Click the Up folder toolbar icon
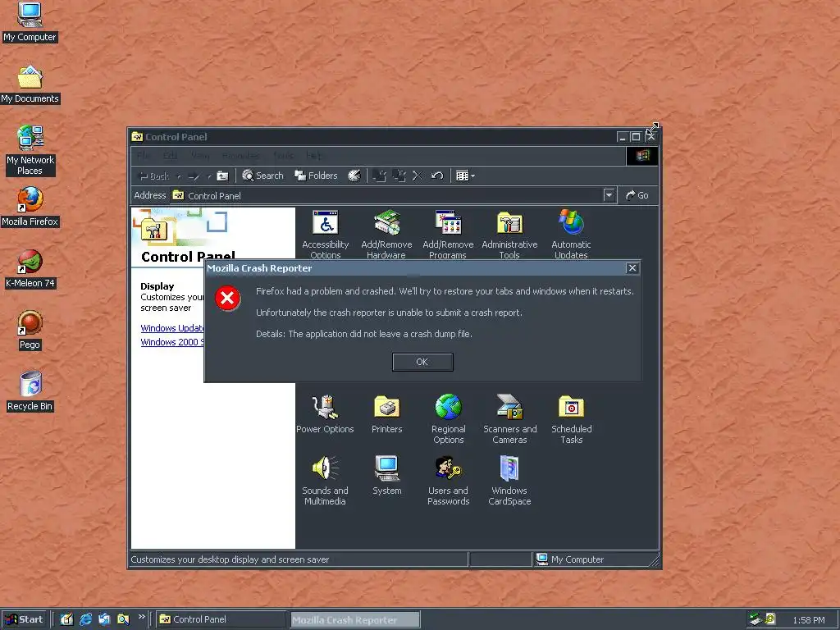 tap(223, 176)
